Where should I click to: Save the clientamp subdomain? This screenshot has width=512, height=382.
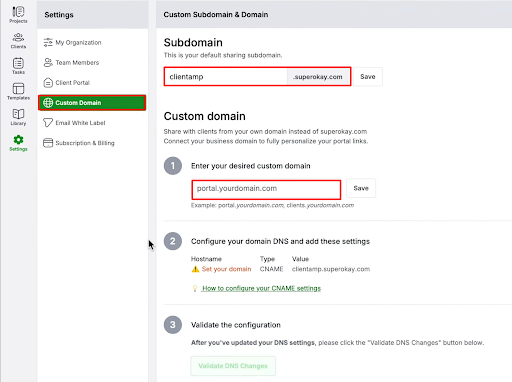click(x=368, y=77)
